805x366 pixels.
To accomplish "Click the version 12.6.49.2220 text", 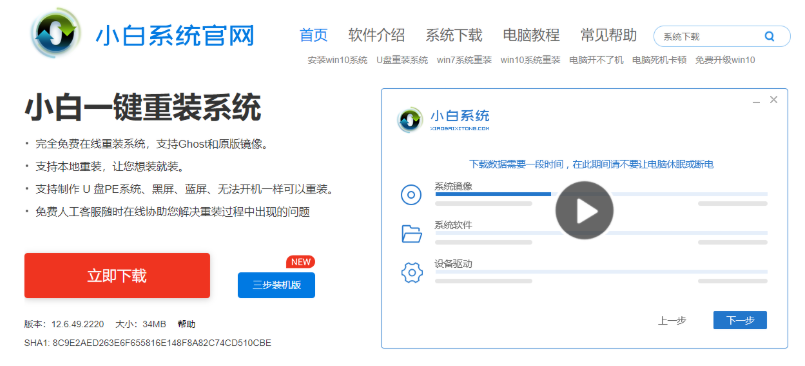I will 64,324.
